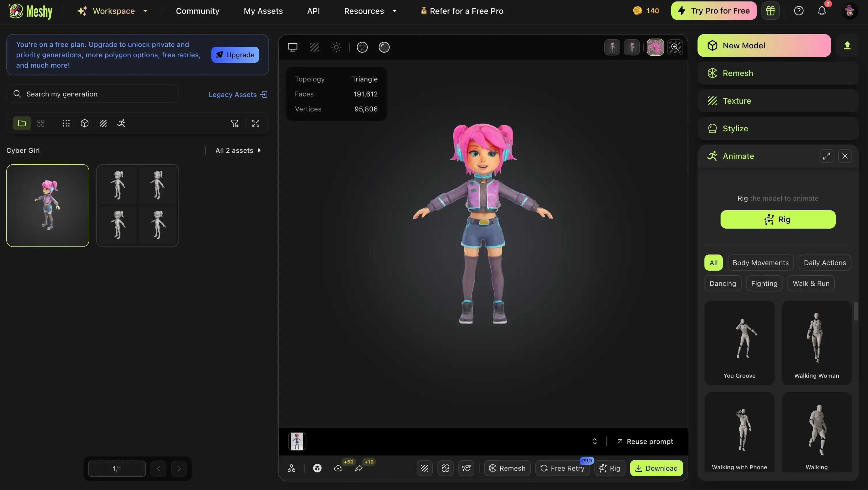Click the magnifier icon next to texture thumbnails
Viewport: 868px width, 490px height.
coord(675,47)
